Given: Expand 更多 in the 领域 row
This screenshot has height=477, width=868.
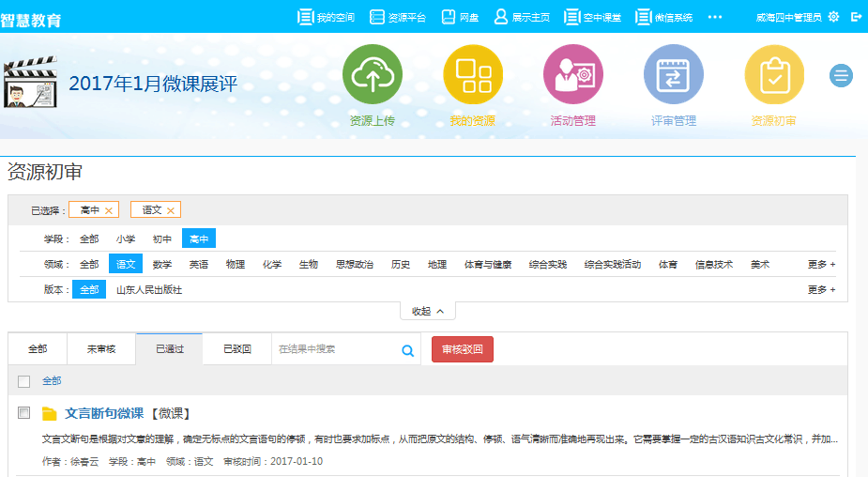Looking at the screenshot, I should [821, 265].
